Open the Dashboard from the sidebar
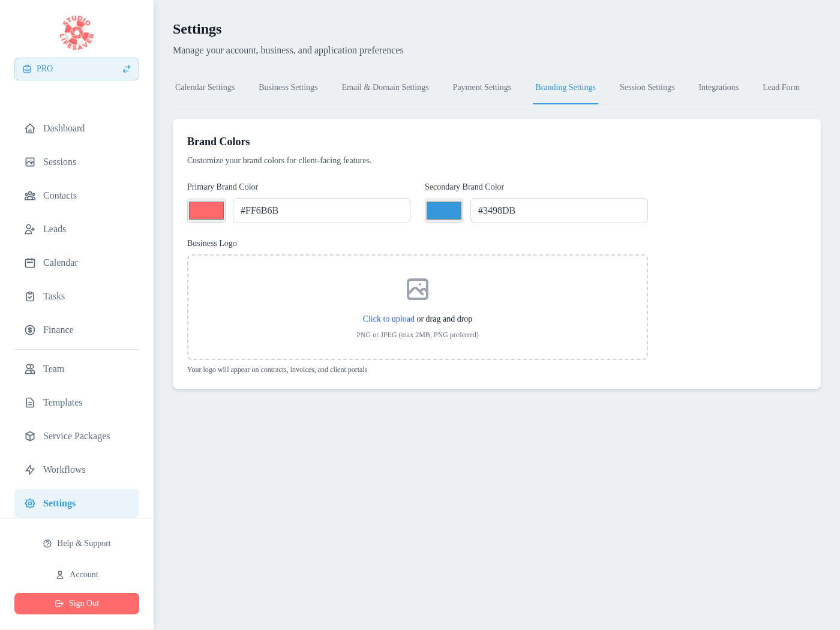 pyautogui.click(x=30, y=128)
